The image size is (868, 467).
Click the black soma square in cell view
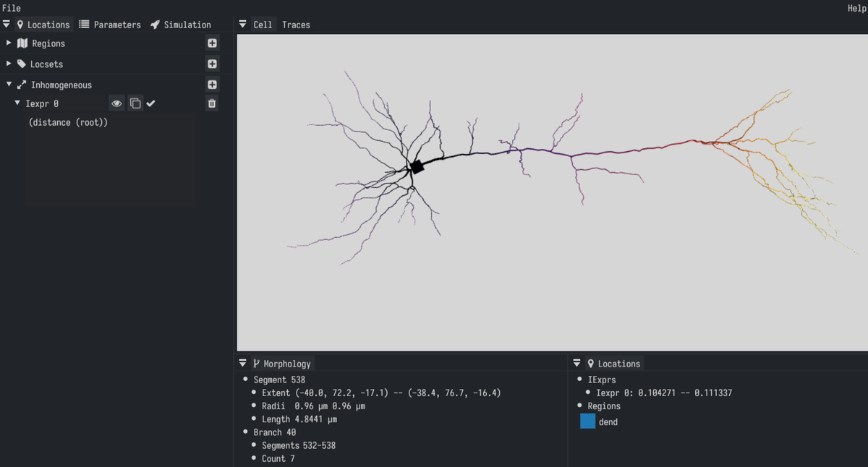[417, 167]
